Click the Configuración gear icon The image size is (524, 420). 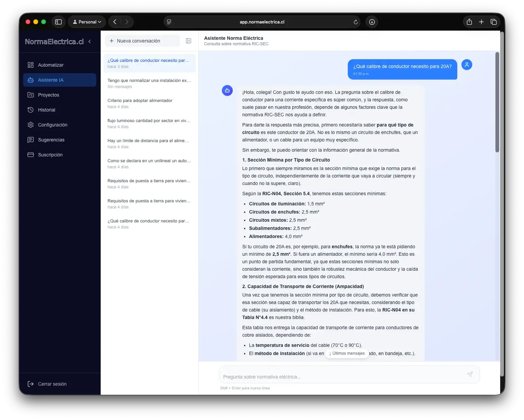pos(31,125)
